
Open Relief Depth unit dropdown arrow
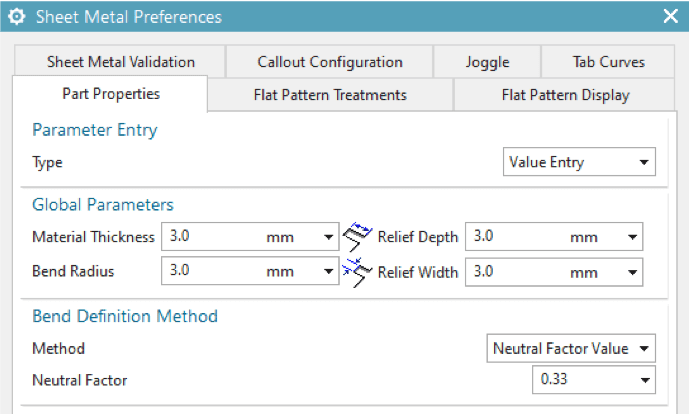(x=632, y=238)
